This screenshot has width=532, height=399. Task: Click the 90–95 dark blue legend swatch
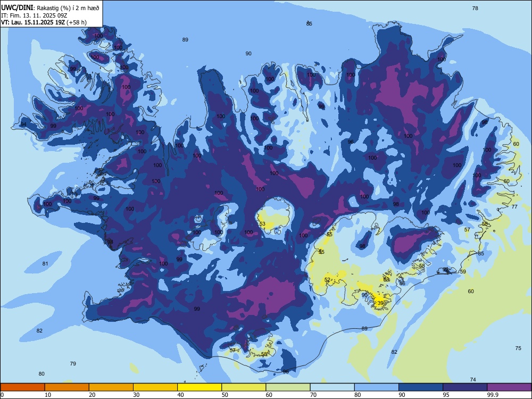click(421, 387)
